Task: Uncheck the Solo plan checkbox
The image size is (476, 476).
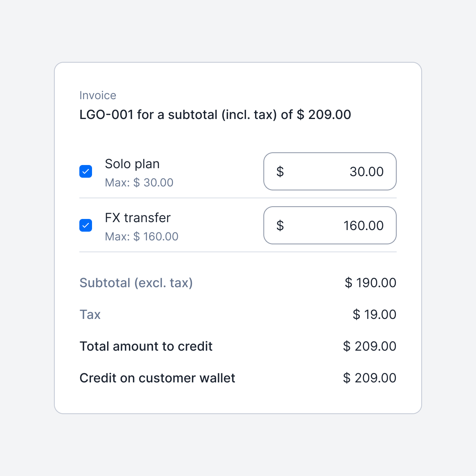Action: point(86,171)
